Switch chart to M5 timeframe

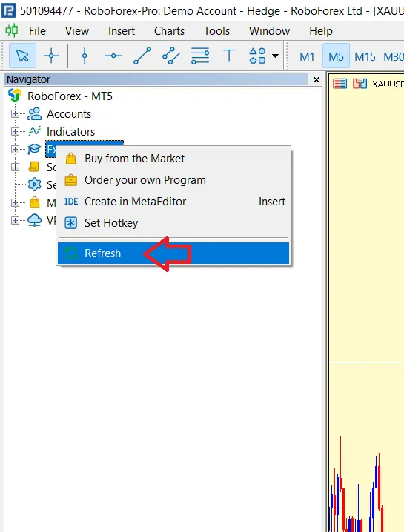[336, 56]
